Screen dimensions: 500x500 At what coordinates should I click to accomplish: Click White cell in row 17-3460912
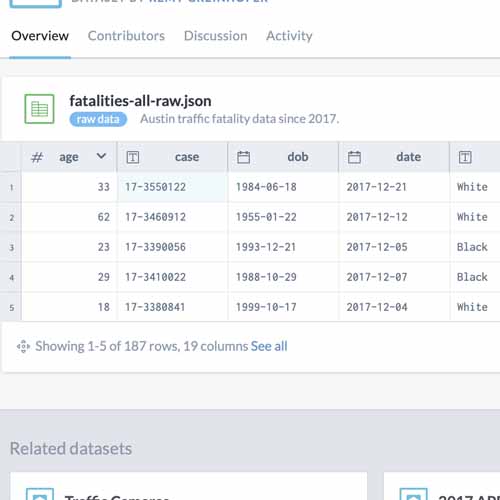(x=475, y=217)
